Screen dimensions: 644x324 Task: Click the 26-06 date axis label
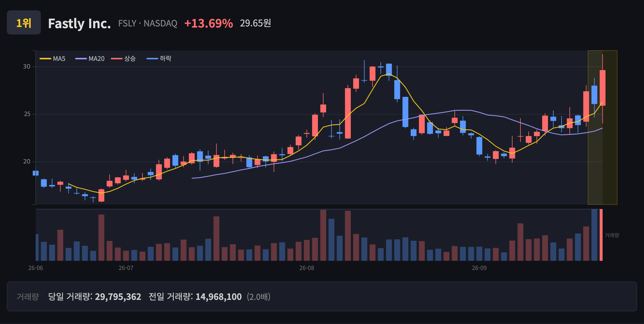pyautogui.click(x=35, y=268)
